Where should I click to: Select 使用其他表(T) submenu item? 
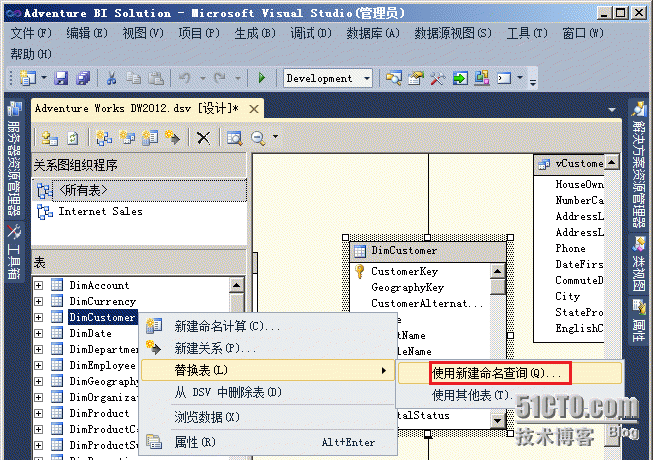coord(510,395)
